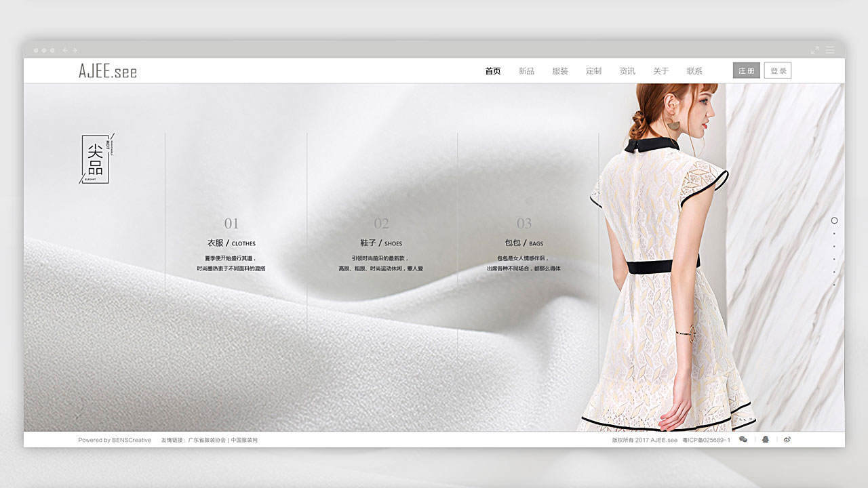
Task: Open the Weibo icon in footer
Action: tap(787, 440)
